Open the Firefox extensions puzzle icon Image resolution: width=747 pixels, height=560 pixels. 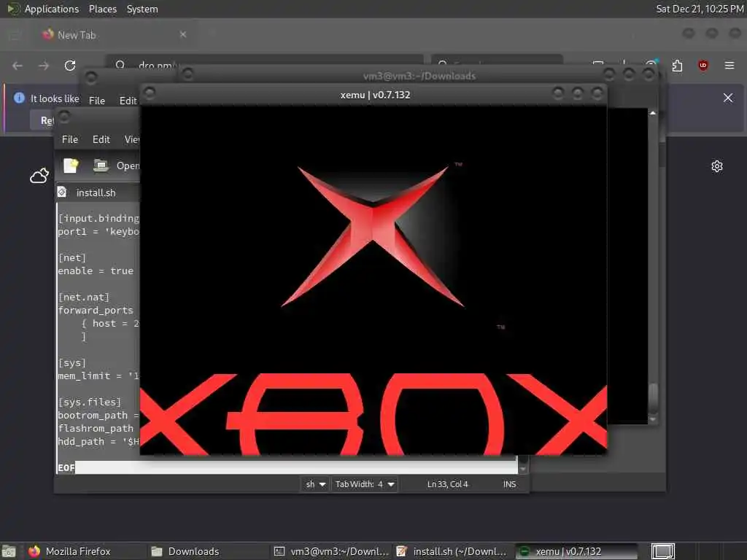coord(677,65)
